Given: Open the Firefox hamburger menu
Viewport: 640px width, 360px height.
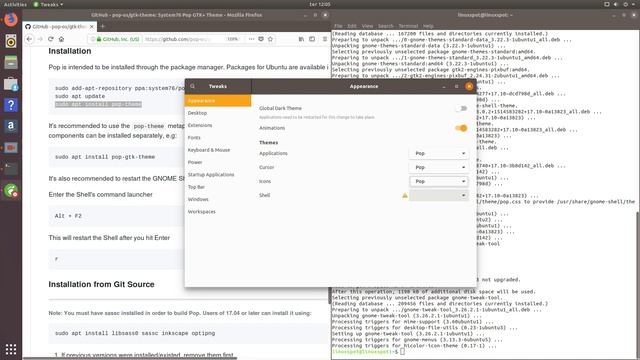Looking at the screenshot, I should click(325, 39).
